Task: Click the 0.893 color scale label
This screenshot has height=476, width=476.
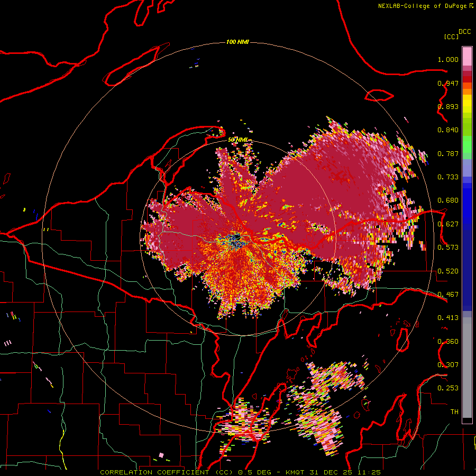Action: coord(448,106)
